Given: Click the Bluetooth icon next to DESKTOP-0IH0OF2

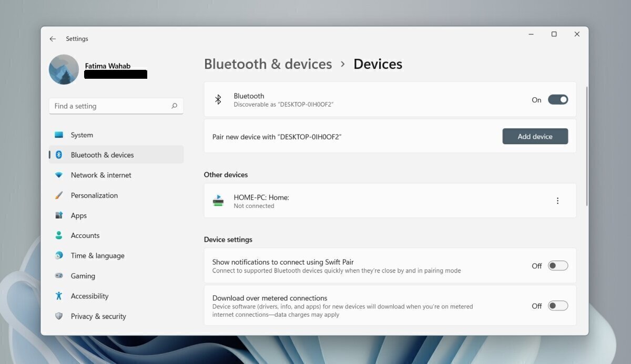Looking at the screenshot, I should click(x=218, y=99).
